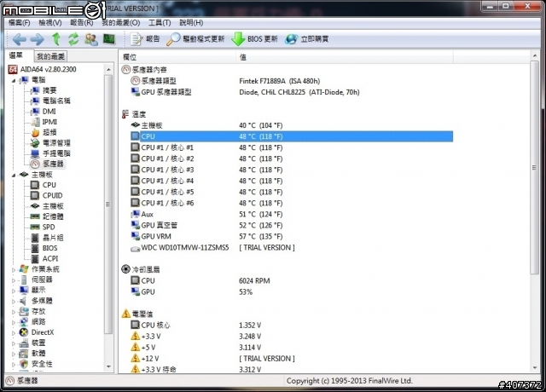This screenshot has width=546, height=392.
Task: Select 摘要 in the tree
Action: tap(44, 90)
